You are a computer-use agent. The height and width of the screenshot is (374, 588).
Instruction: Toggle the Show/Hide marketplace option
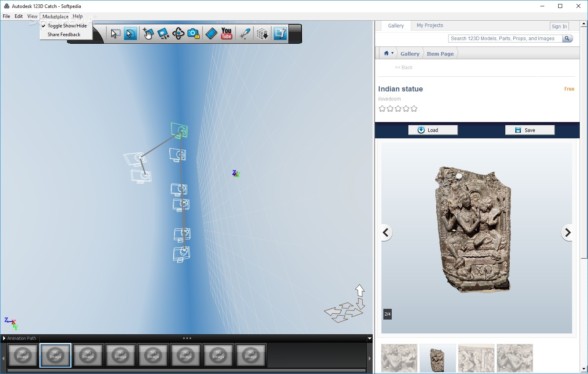(66, 26)
